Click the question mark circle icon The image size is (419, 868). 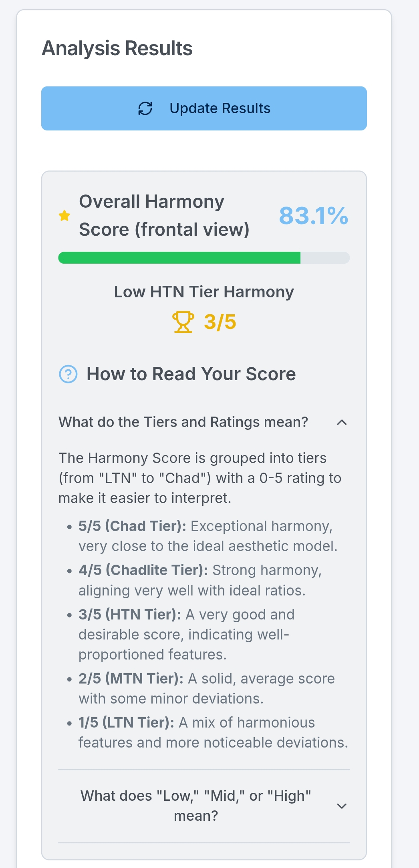click(68, 374)
